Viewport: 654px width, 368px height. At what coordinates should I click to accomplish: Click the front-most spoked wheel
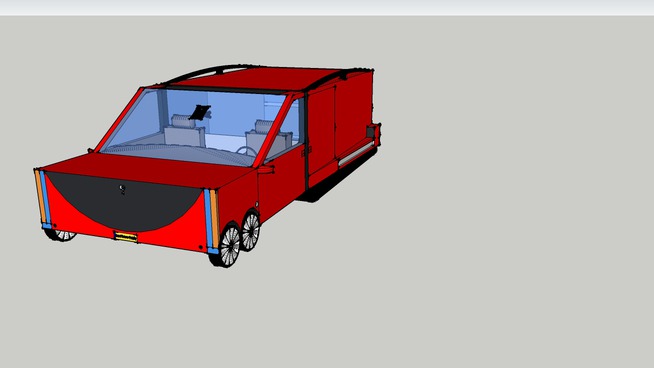228,246
